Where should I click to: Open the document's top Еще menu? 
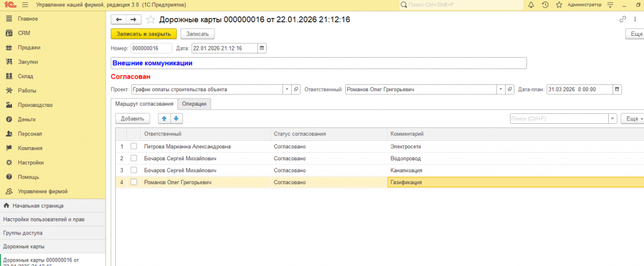pyautogui.click(x=635, y=34)
